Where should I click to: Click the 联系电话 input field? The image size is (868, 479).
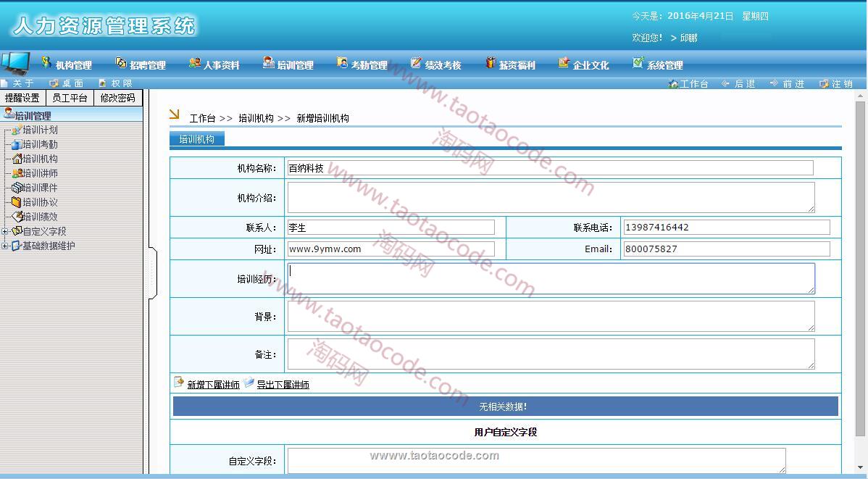click(727, 227)
